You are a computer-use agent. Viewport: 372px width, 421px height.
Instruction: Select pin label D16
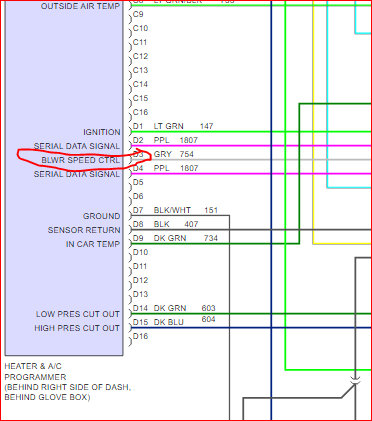click(140, 336)
